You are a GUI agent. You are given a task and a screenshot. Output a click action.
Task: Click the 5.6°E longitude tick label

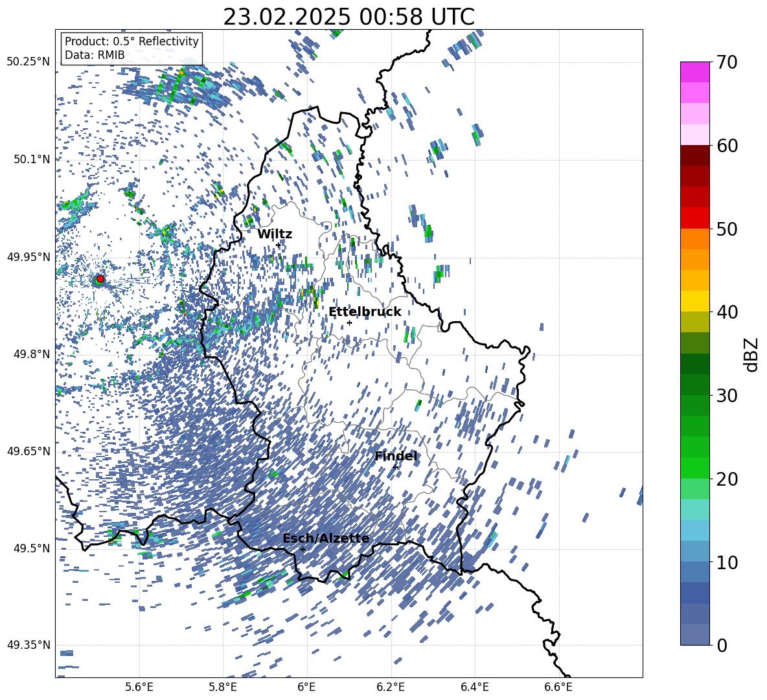coord(139,687)
